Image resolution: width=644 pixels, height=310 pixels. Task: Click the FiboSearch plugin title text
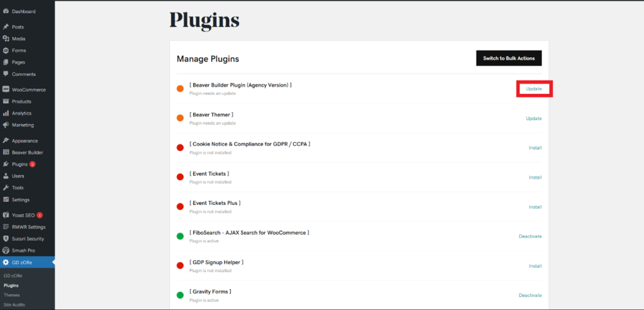click(249, 233)
